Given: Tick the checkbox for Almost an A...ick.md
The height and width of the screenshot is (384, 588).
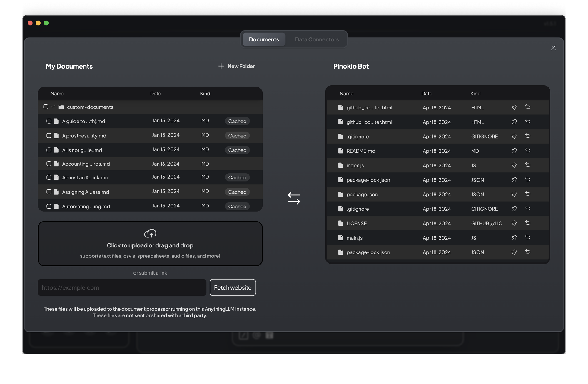Looking at the screenshot, I should click(49, 177).
